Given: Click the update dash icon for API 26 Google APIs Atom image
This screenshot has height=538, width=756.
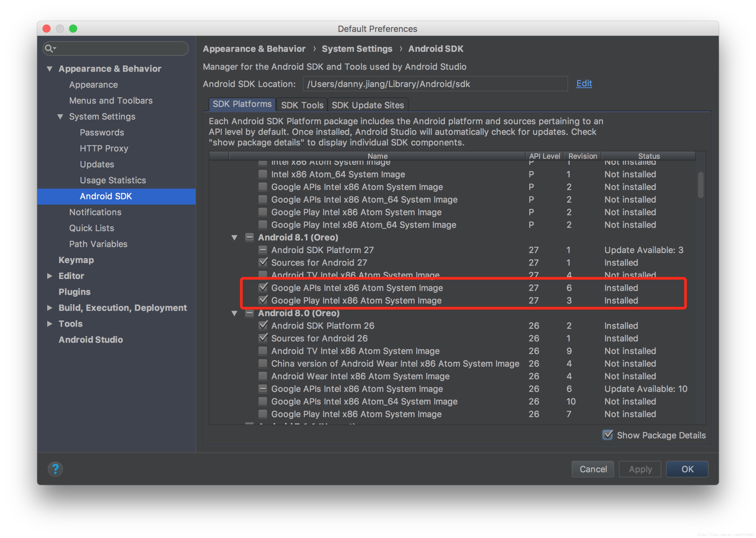Looking at the screenshot, I should click(263, 389).
